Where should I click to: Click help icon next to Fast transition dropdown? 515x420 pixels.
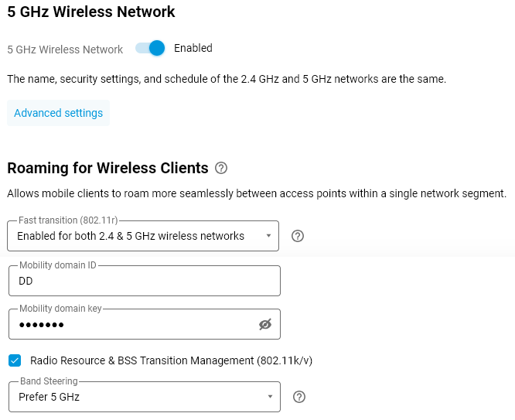pyautogui.click(x=298, y=236)
